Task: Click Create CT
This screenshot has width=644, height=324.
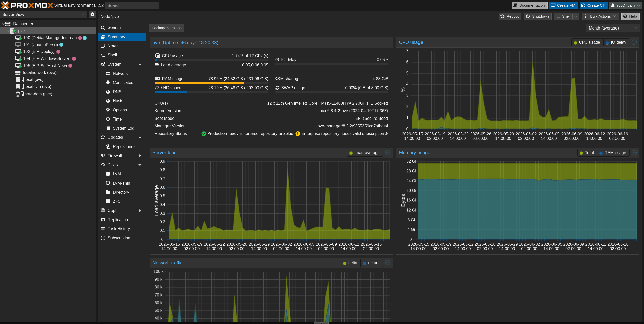Action: pyautogui.click(x=593, y=5)
